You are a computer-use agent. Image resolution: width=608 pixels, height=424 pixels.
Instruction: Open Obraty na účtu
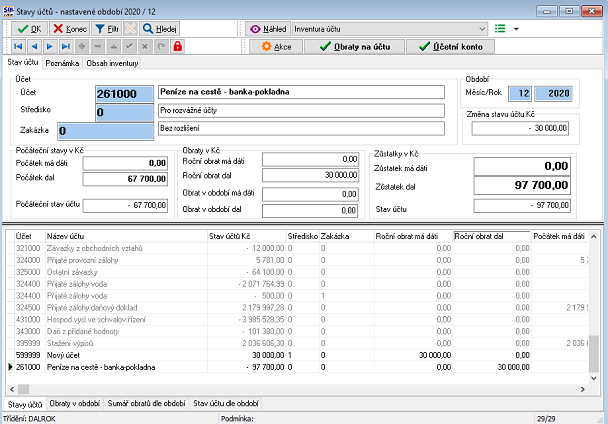pos(354,47)
